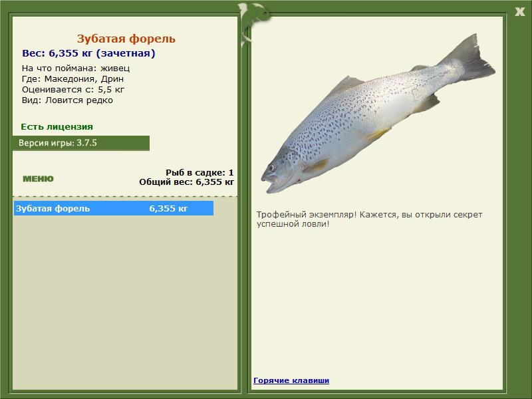The image size is (532, 399).
Task: Click the orange Зубатая форель title
Action: point(126,39)
